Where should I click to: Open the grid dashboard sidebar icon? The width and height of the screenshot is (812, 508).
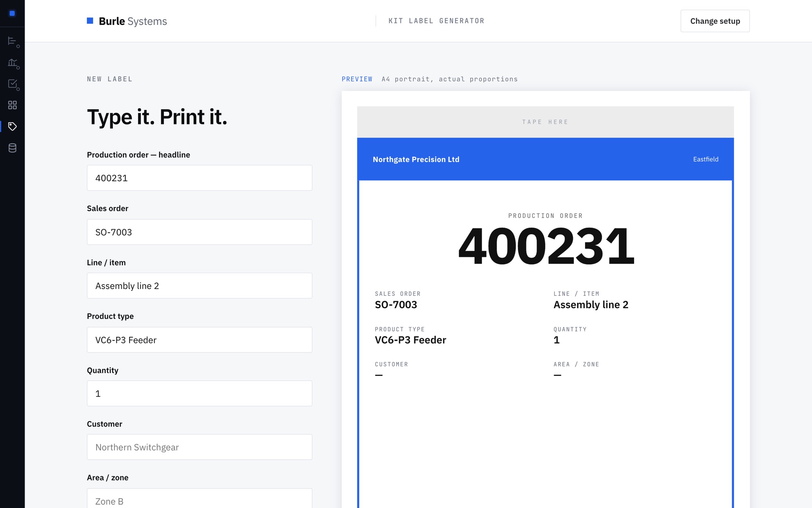click(x=13, y=105)
